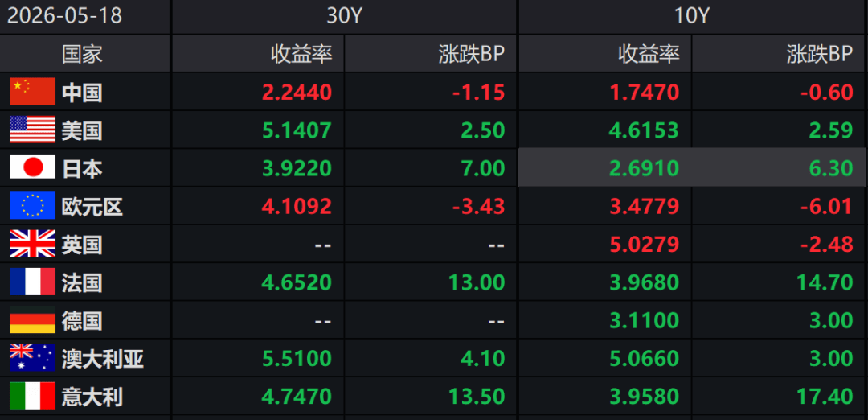Click UK 10Y change -2.48

[826, 245]
